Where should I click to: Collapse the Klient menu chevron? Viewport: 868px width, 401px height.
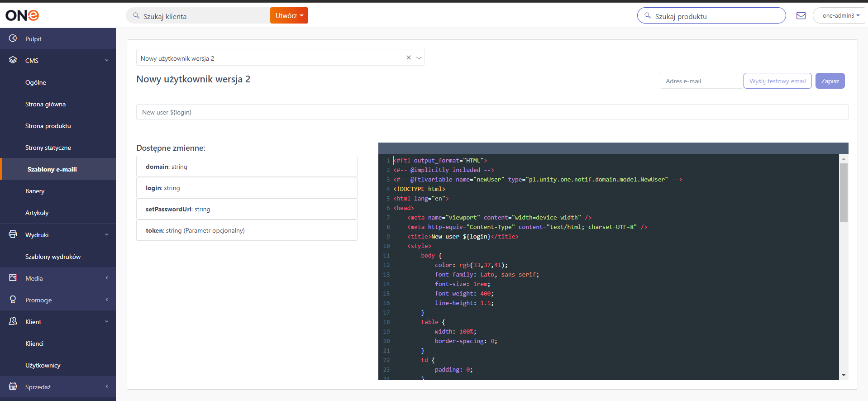pyautogui.click(x=107, y=321)
